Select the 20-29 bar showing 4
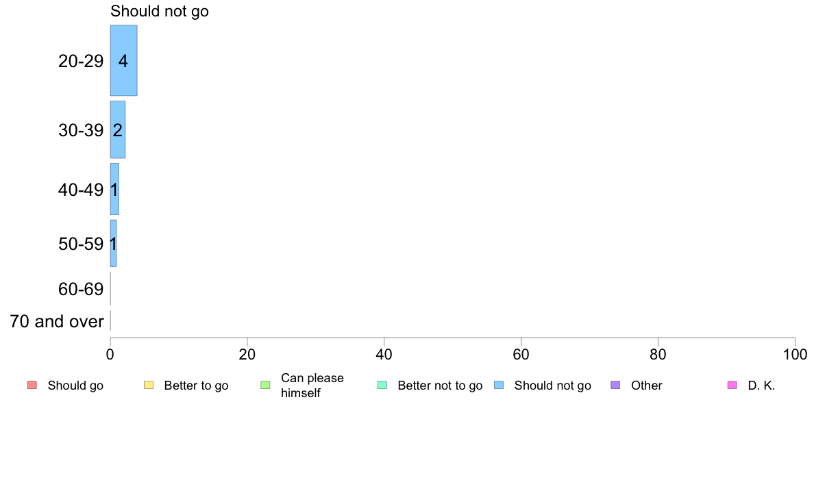The height and width of the screenshot is (504, 814). 123,61
